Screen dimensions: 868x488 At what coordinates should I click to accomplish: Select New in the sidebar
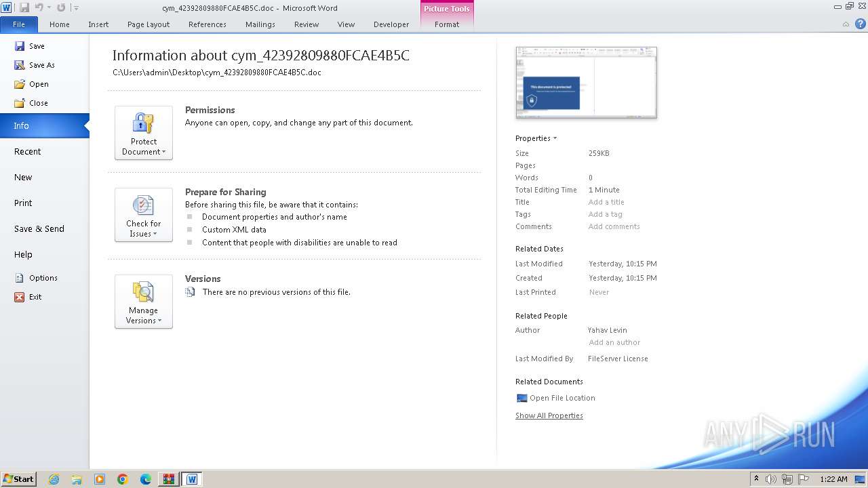23,178
